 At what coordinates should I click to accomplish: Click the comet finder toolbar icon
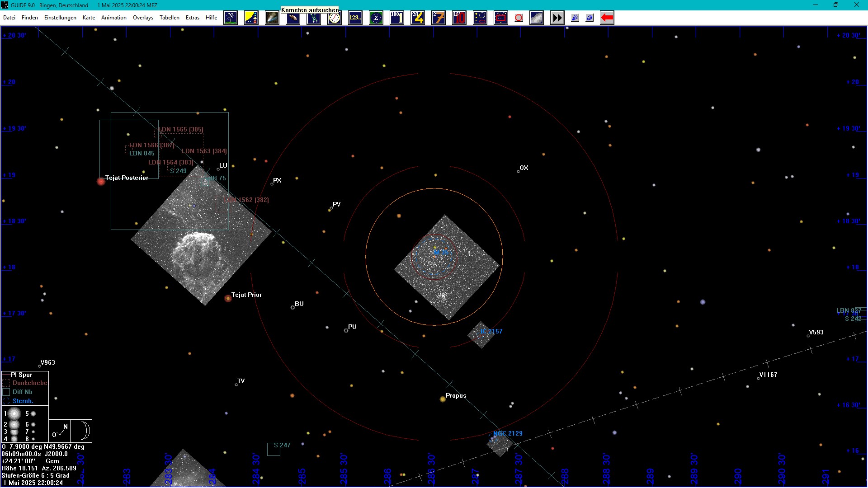pos(272,18)
